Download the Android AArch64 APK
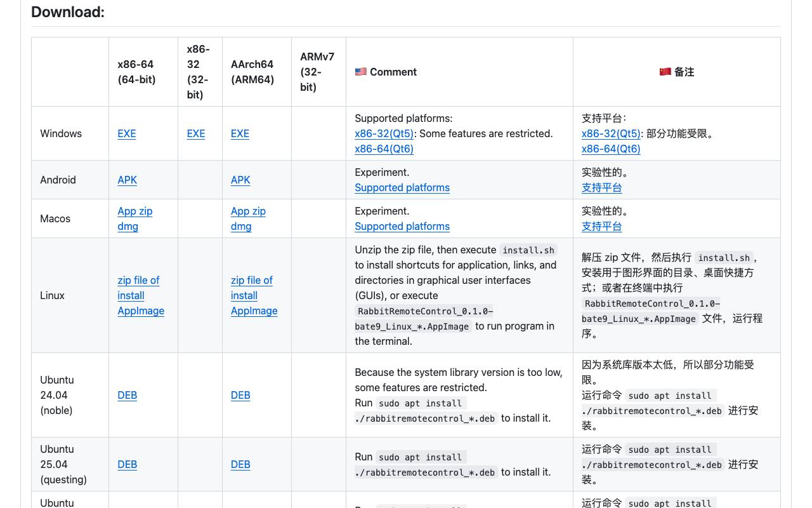The image size is (812, 508). tap(240, 180)
